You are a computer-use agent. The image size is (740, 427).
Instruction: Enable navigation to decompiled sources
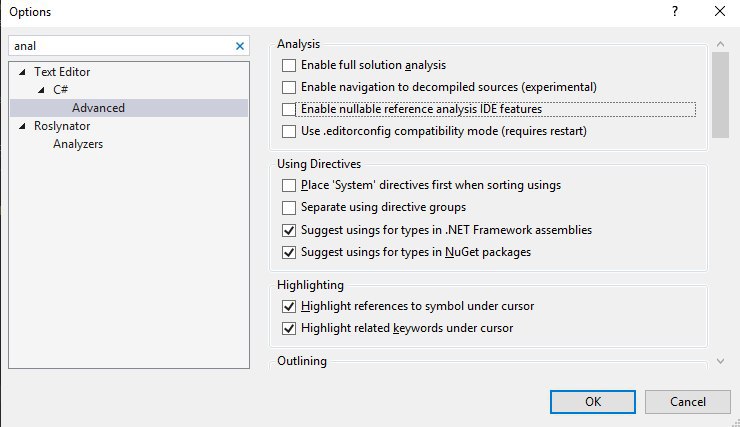pos(289,87)
